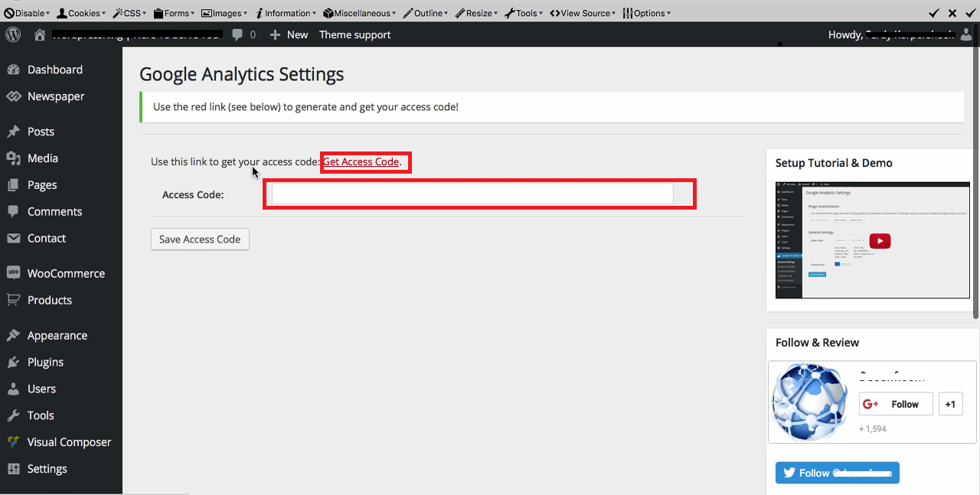Click the 'Setup Tutorial & Demo' heading

point(834,163)
